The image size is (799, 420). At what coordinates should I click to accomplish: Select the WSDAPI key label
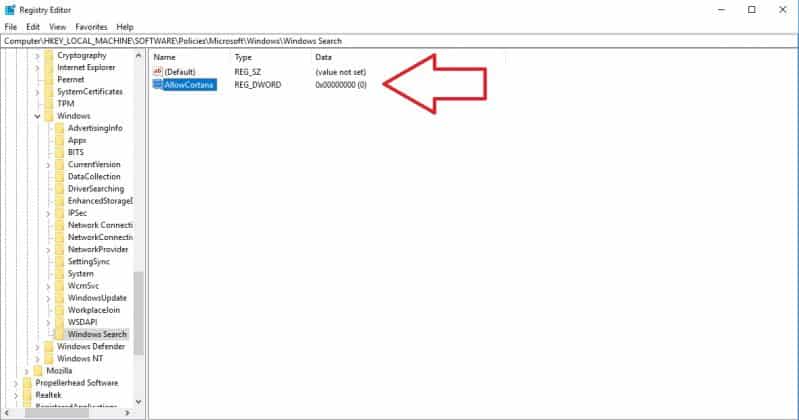tap(83, 323)
